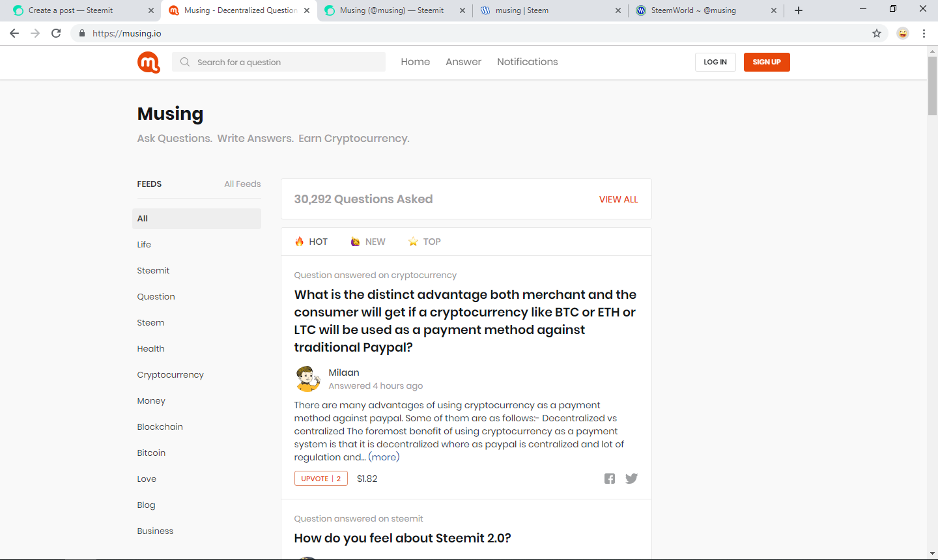
Task: Click the page vertical scrollbar thumb
Action: pyautogui.click(x=932, y=85)
